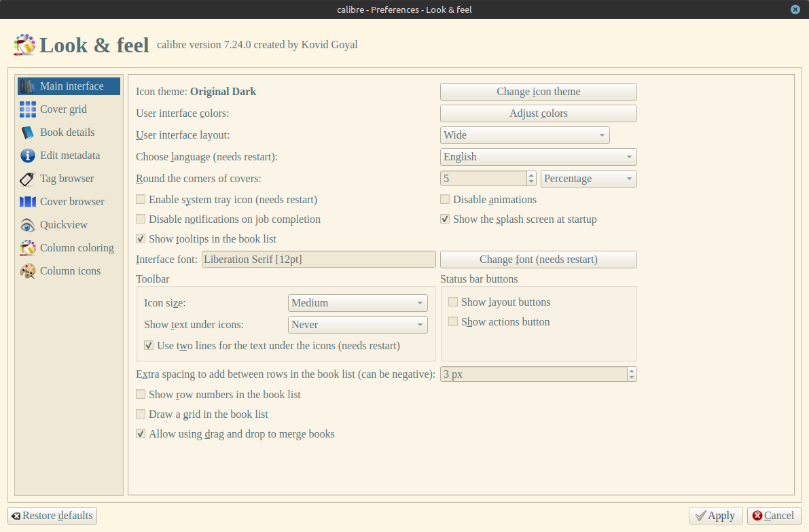Open the User interface layout dropdown
The height and width of the screenshot is (532, 809).
tap(524, 135)
